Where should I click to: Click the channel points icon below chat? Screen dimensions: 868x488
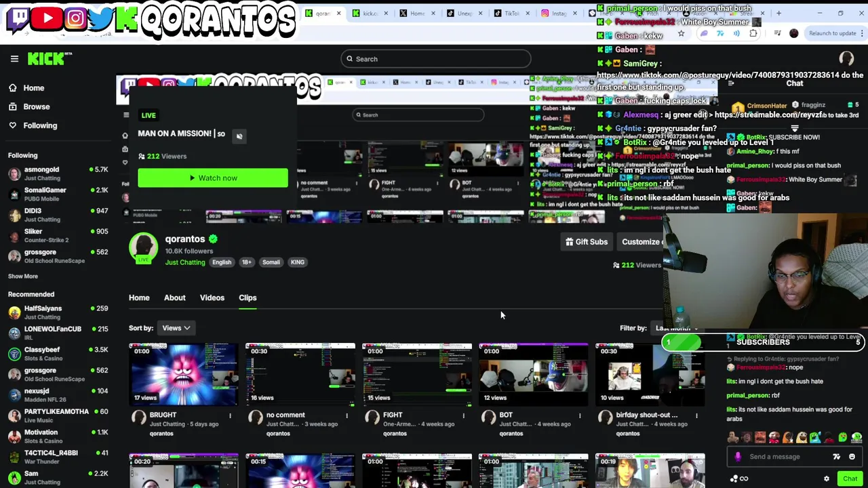pos(734,479)
